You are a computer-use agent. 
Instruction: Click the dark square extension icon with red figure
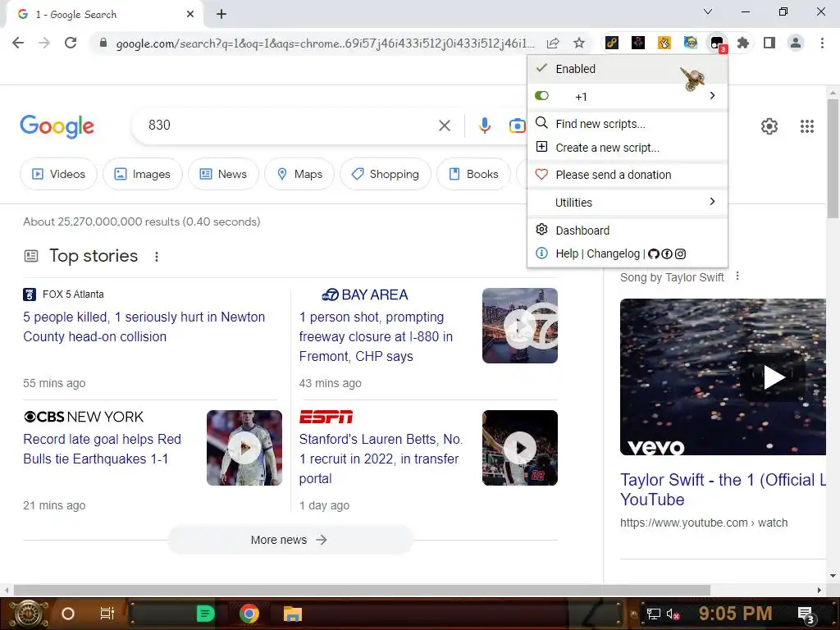point(638,43)
